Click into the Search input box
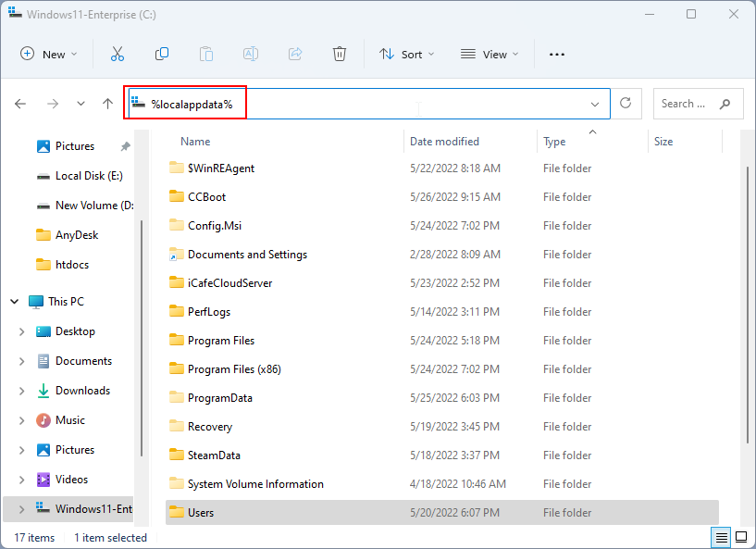The width and height of the screenshot is (756, 549). click(684, 104)
